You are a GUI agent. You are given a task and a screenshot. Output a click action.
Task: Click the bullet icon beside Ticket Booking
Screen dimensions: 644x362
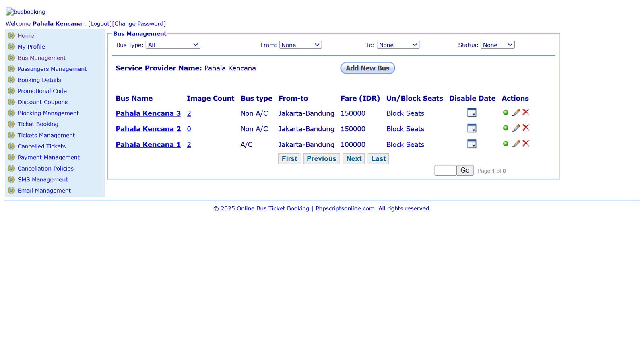pos(11,124)
